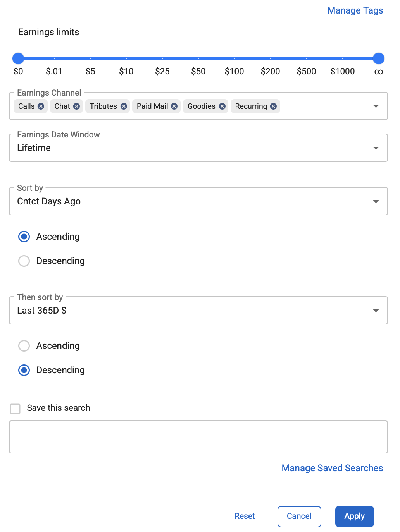The width and height of the screenshot is (400, 532).
Task: Click the Cancel button
Action: [299, 517]
